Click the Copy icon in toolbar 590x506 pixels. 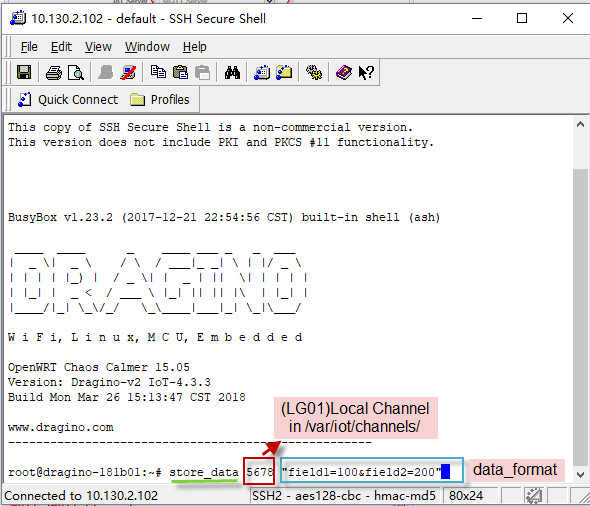[x=158, y=72]
